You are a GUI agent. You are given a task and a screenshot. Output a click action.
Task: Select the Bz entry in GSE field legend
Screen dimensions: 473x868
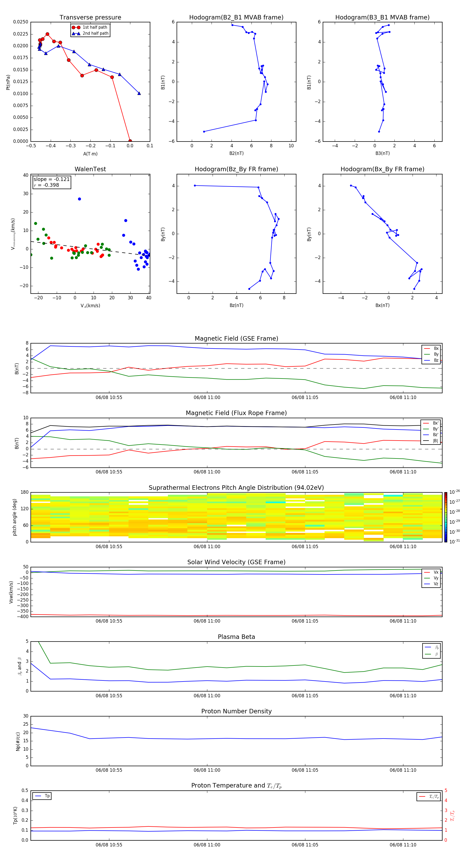click(431, 360)
